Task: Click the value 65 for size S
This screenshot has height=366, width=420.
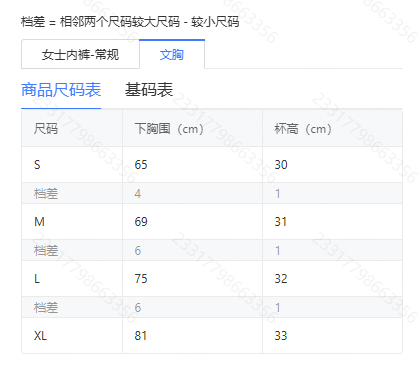Action: [141, 165]
